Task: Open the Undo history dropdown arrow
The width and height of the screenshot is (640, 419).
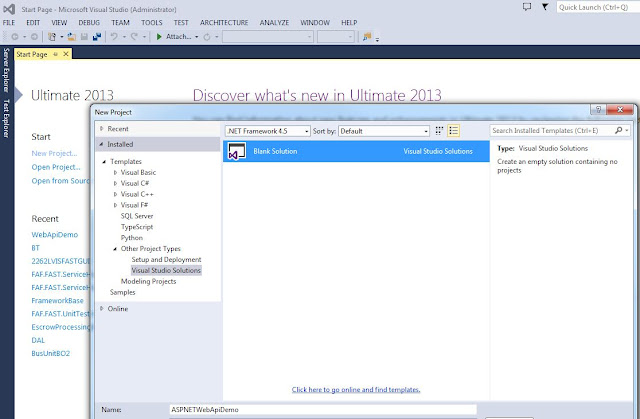Action: point(124,37)
